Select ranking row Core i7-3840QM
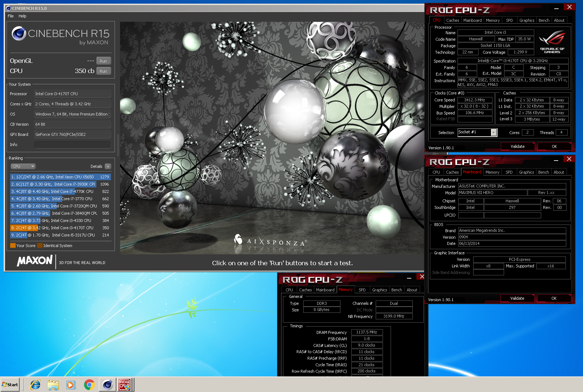This screenshot has height=392, width=583. click(60, 213)
